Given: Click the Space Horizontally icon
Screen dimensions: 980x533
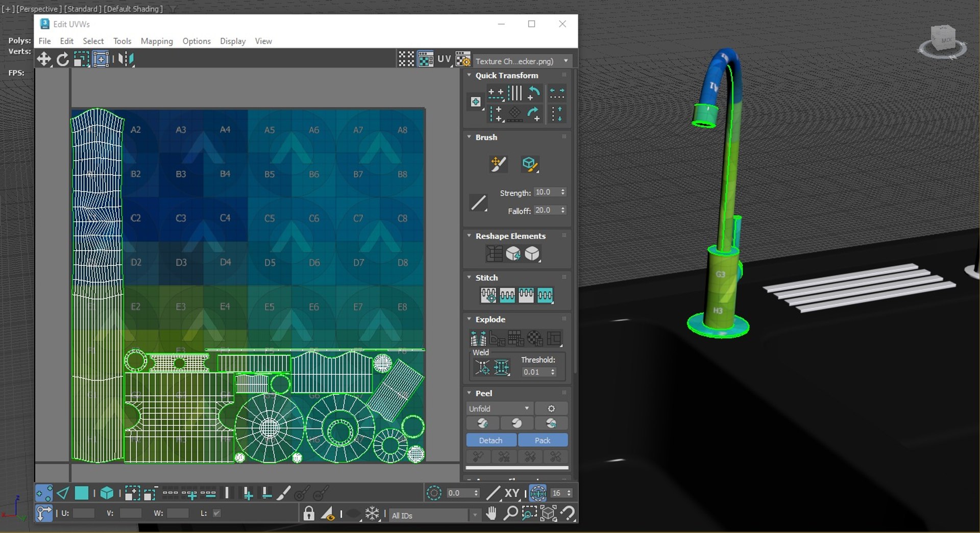Looking at the screenshot, I should click(557, 93).
